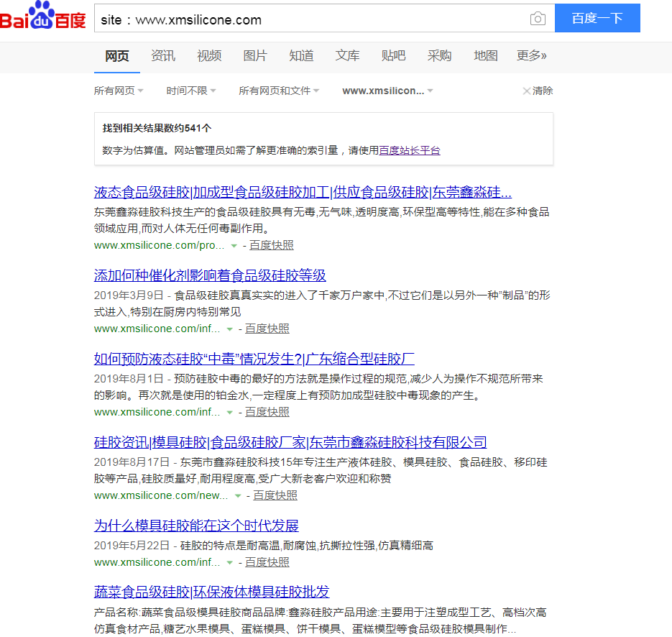Open the 贴吧 tab

coord(393,56)
